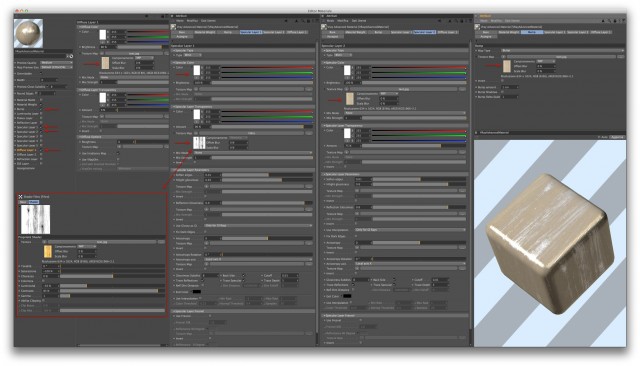Click Bump amount input field
The width and height of the screenshot is (640, 366).
coord(510,87)
